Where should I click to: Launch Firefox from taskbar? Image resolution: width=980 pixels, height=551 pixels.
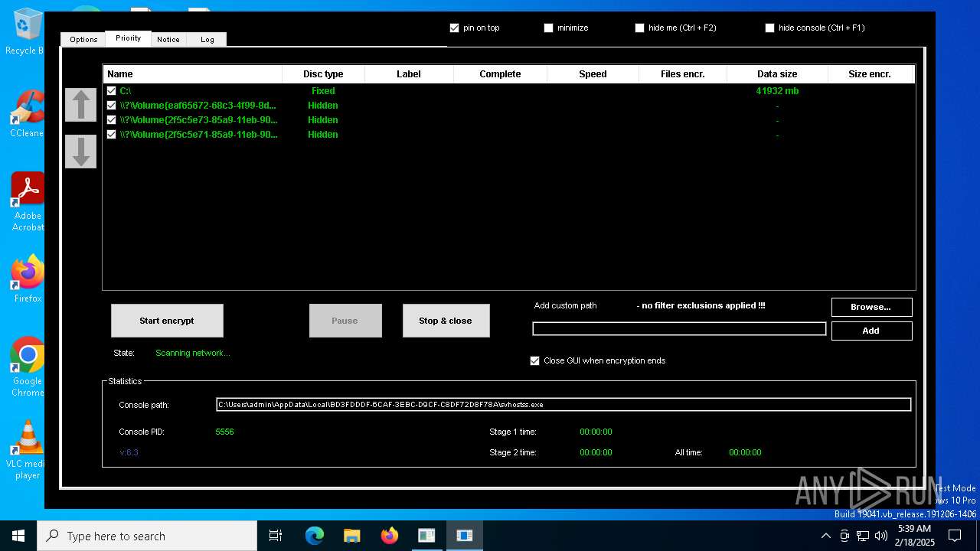390,536
